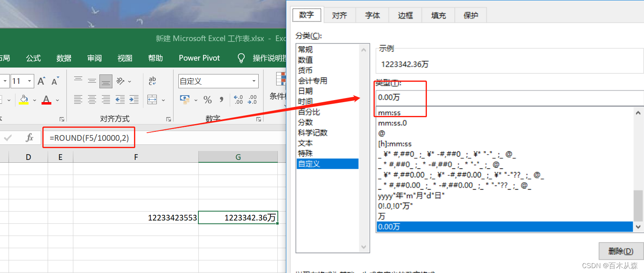Screen dimensions: 644x273
Task: Expand fill color options arrow
Action: pos(35,100)
